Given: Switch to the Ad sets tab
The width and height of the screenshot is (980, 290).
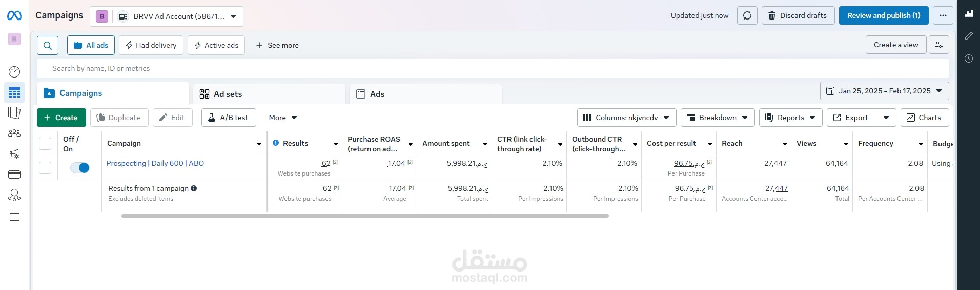Looking at the screenshot, I should (x=270, y=94).
